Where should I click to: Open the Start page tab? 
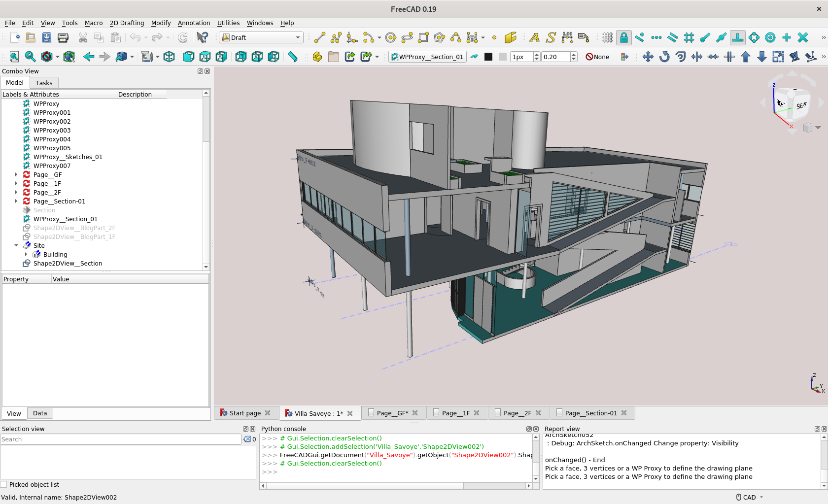pyautogui.click(x=244, y=413)
